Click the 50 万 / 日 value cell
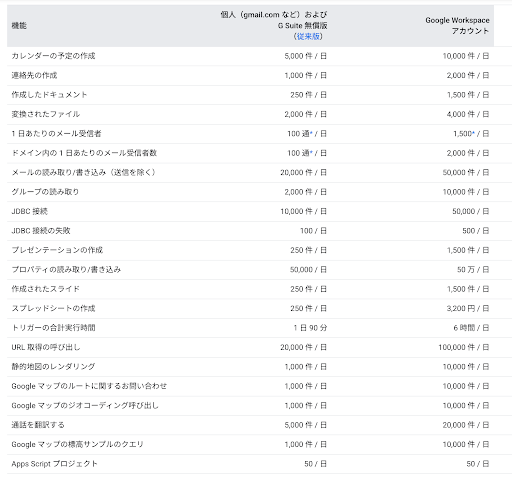The image size is (512, 477). 473,270
